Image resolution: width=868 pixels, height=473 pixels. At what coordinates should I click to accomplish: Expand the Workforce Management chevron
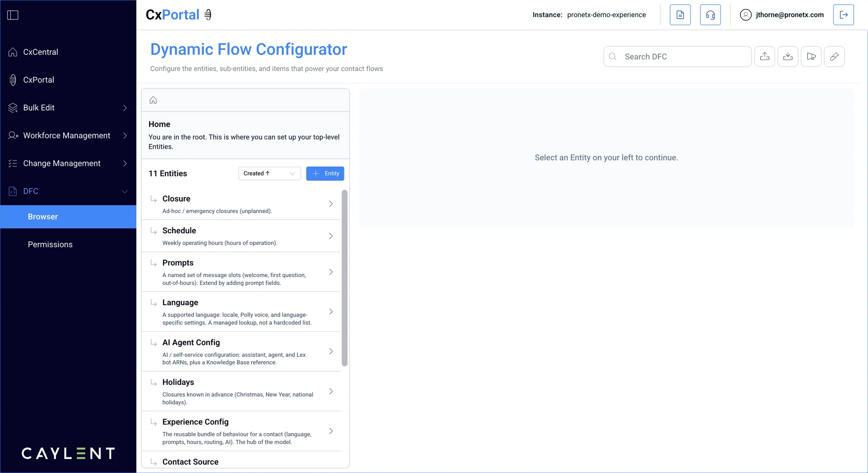click(125, 136)
